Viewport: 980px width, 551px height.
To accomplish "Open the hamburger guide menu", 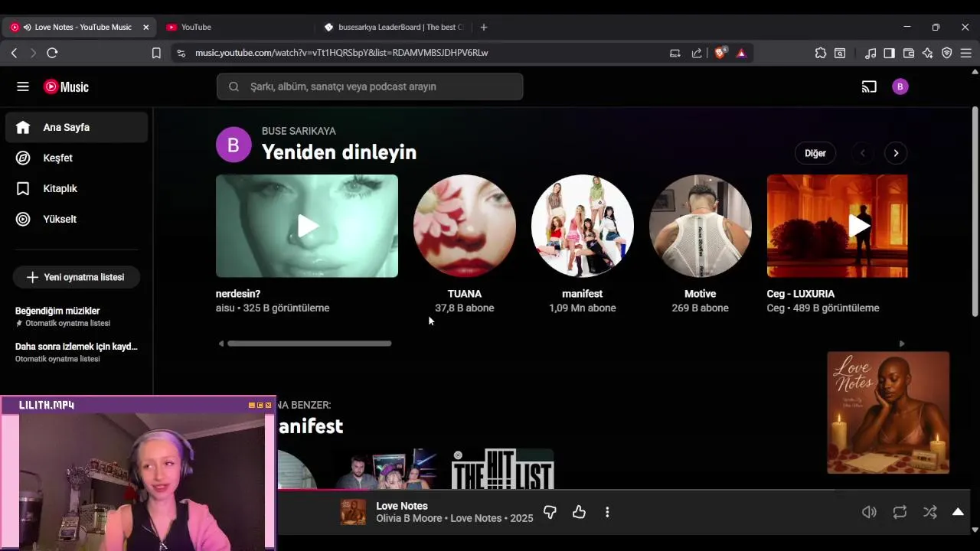I will tap(23, 86).
